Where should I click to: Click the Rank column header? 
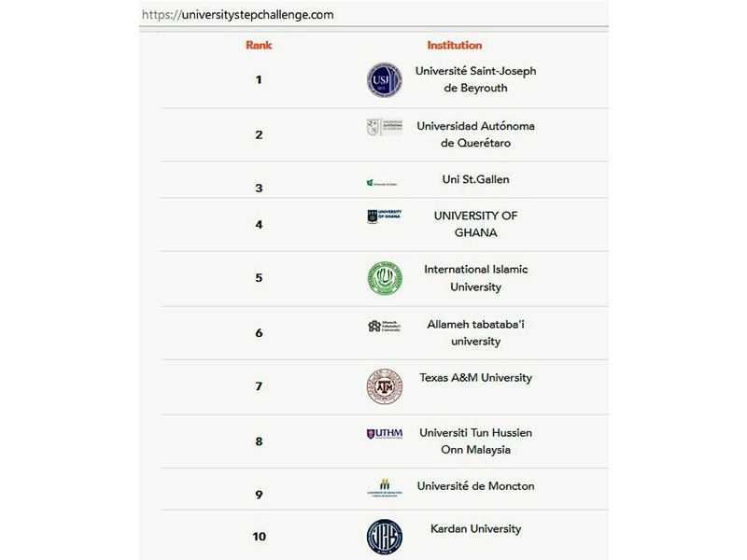(x=259, y=45)
